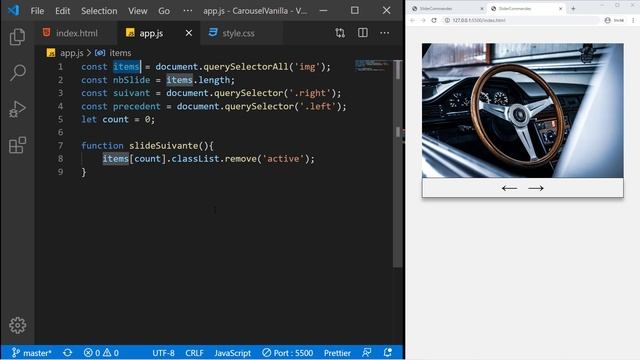Open the File menu
This screenshot has height=360, width=640.
point(37,11)
